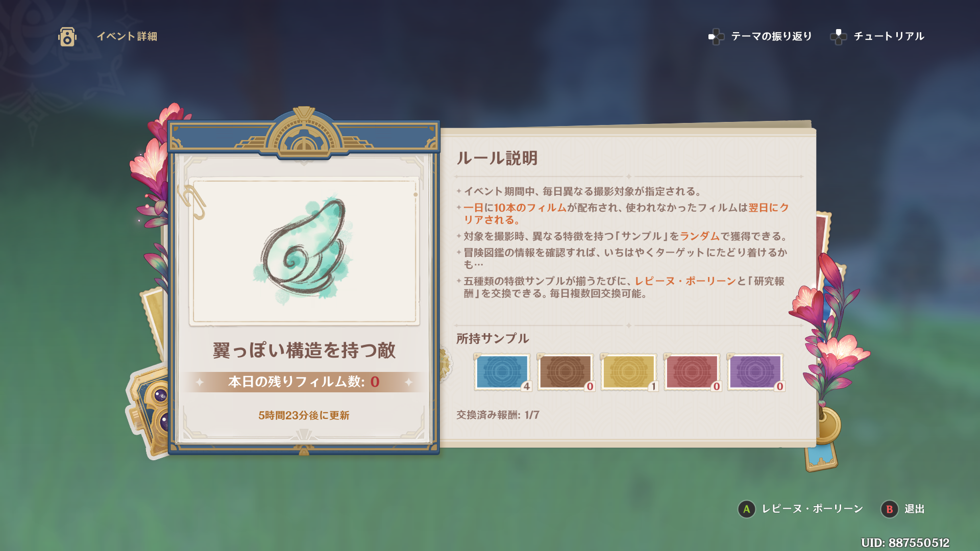Click the red B button icon
Image resolution: width=980 pixels, height=551 pixels.
pos(890,509)
